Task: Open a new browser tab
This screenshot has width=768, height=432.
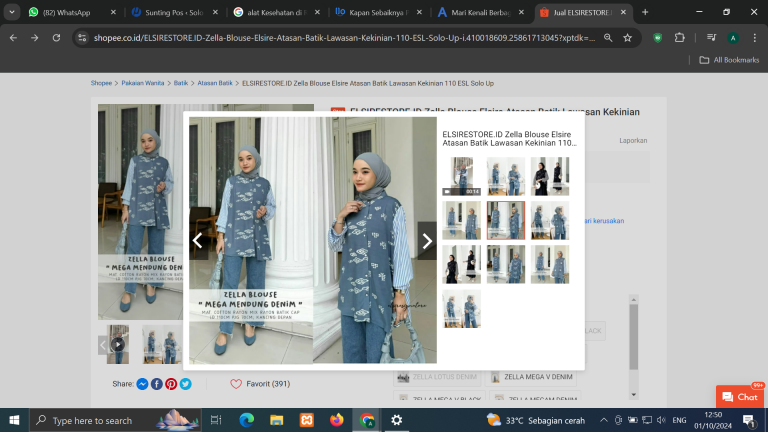Action: pyautogui.click(x=645, y=13)
